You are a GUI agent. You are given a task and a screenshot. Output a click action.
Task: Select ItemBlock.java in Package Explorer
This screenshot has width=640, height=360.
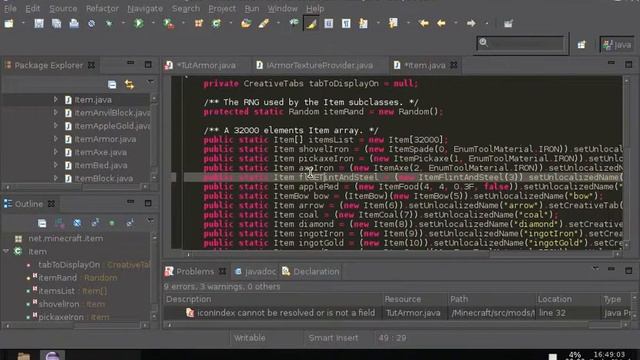point(104,178)
